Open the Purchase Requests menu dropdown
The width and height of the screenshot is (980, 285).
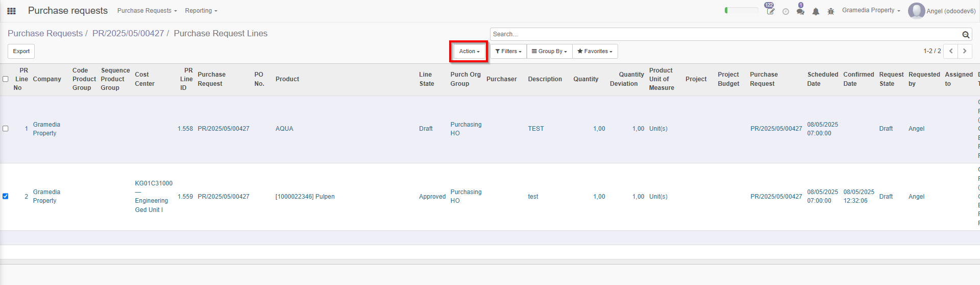[x=147, y=11]
